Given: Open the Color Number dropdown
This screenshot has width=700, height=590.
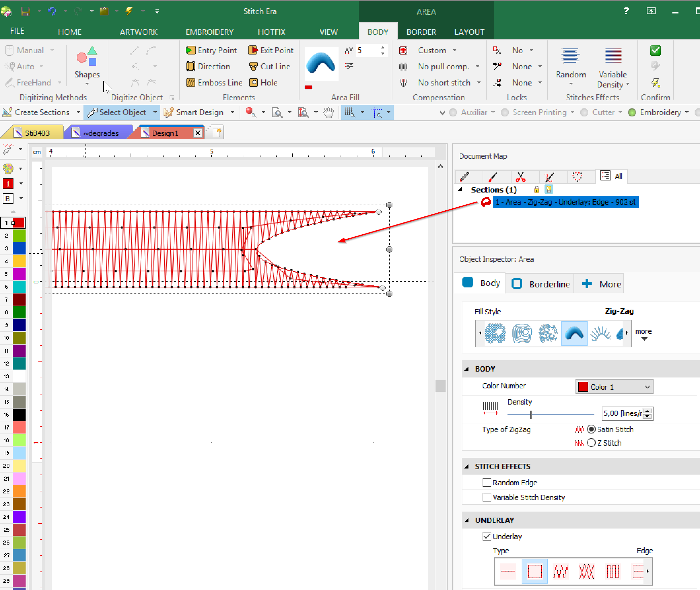Looking at the screenshot, I should click(x=614, y=387).
